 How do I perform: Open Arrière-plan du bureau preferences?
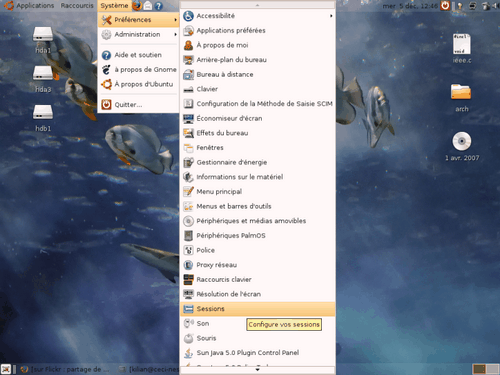pyautogui.click(x=258, y=60)
